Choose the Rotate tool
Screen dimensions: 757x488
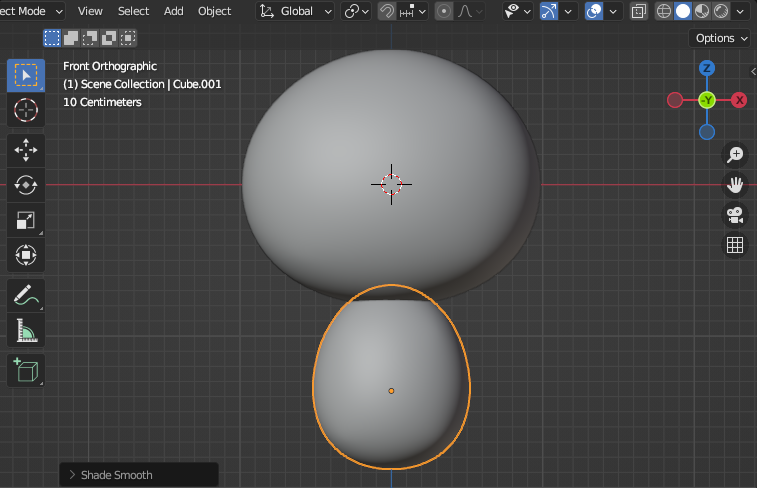click(x=26, y=185)
